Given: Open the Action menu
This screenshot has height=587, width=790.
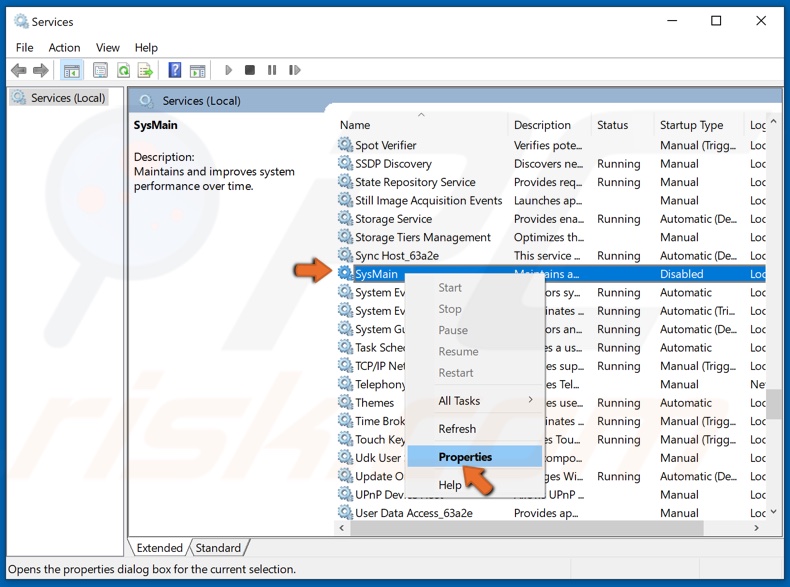Looking at the screenshot, I should coord(64,47).
